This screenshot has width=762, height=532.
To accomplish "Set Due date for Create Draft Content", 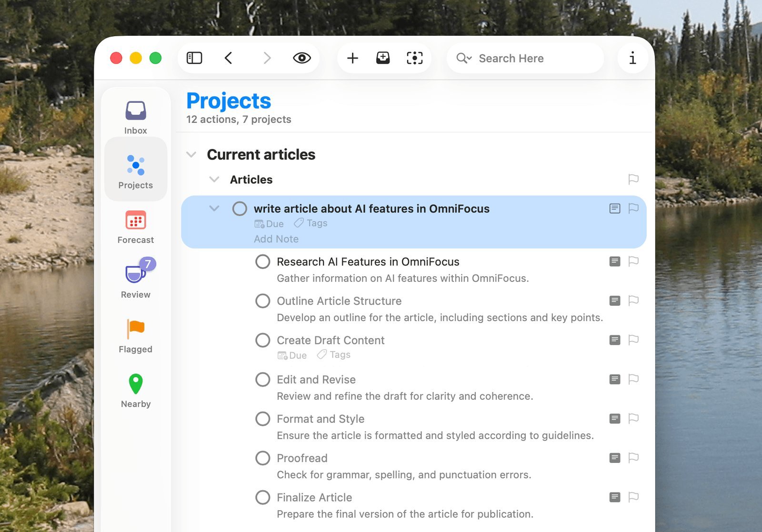I will coord(292,355).
